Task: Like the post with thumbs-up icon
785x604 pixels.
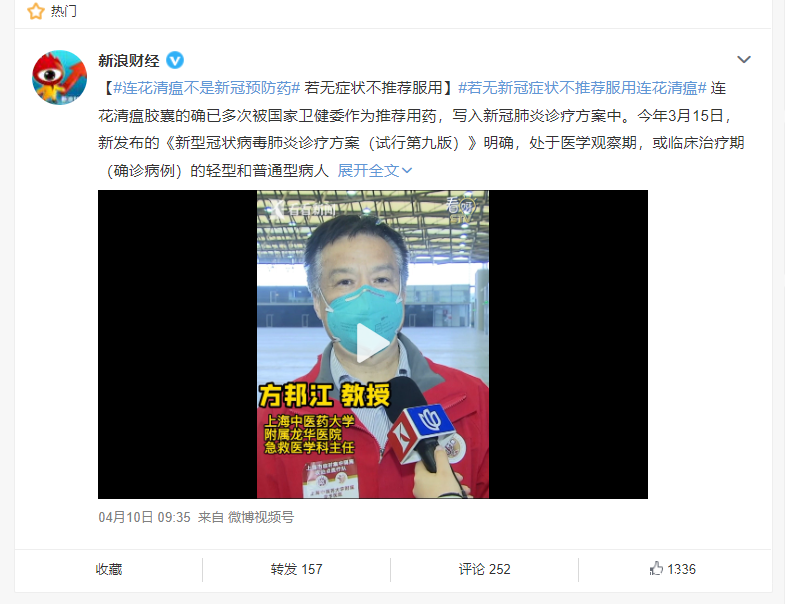Action: tap(656, 568)
